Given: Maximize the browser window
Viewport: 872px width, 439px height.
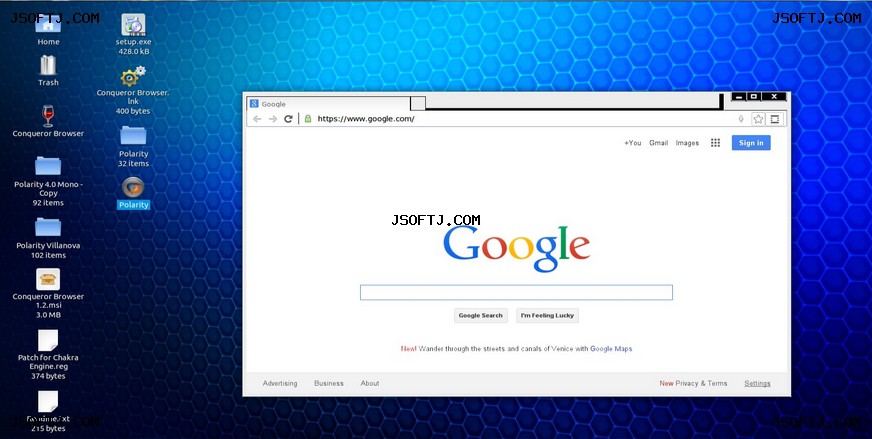Looking at the screenshot, I should pyautogui.click(x=754, y=97).
